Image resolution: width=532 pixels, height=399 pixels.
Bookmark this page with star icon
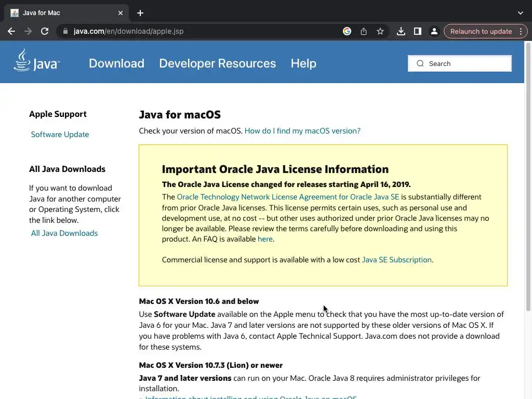pos(380,31)
